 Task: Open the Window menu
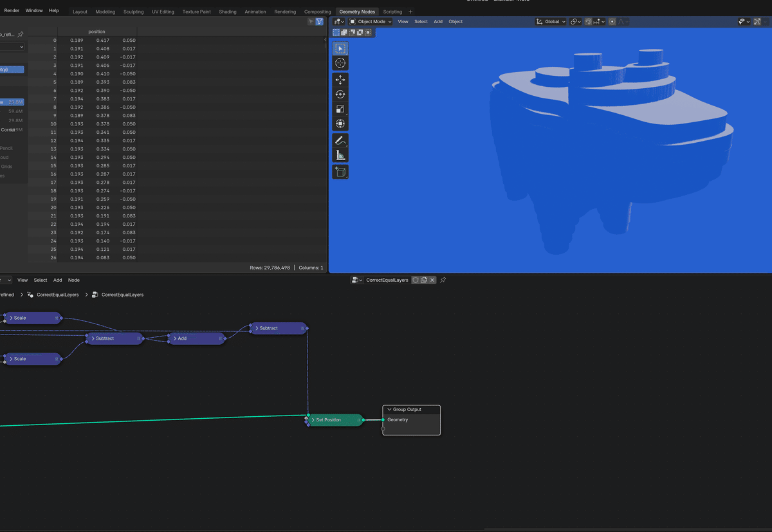coord(34,11)
